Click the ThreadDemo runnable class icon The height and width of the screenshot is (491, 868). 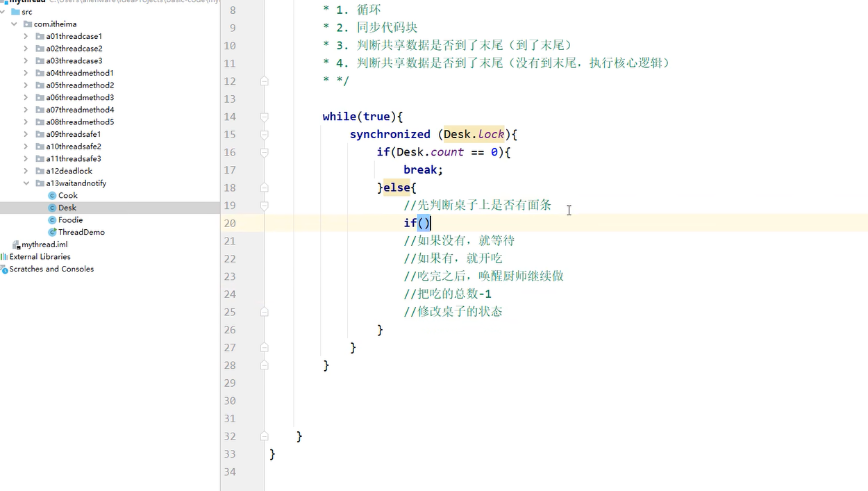(52, 232)
